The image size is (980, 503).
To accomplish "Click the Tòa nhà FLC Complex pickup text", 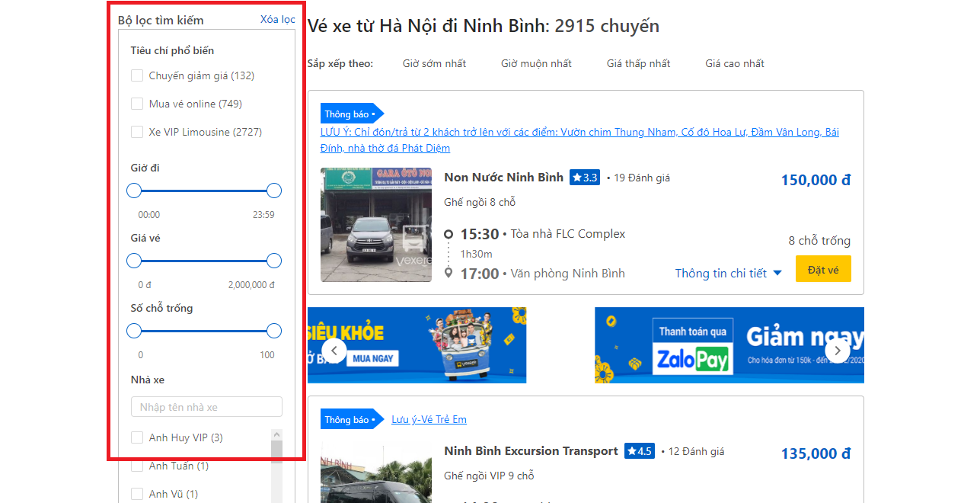I will (568, 234).
